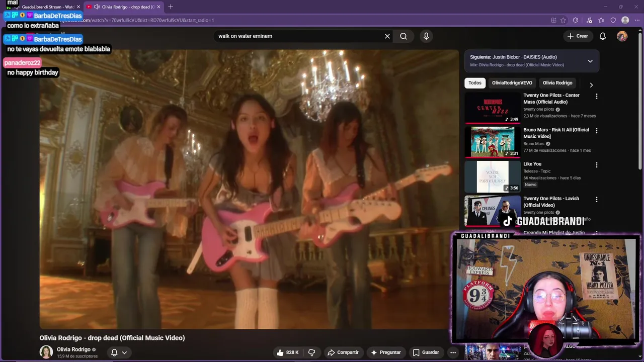Click the drop dead music video player
The height and width of the screenshot is (362, 644).
point(250,189)
